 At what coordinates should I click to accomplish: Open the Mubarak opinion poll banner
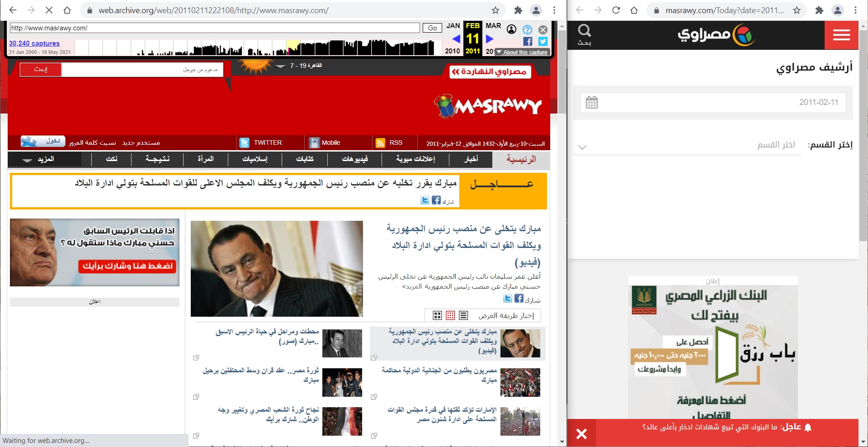point(94,252)
